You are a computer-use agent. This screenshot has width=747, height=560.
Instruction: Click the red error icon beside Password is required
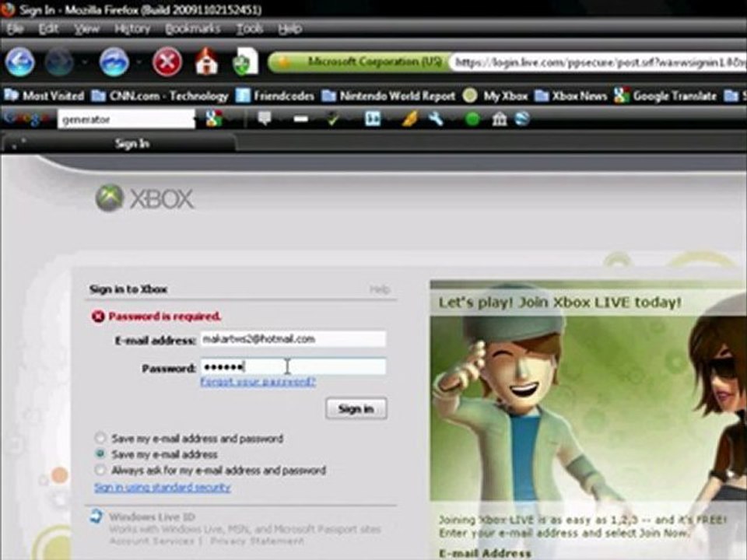[98, 317]
